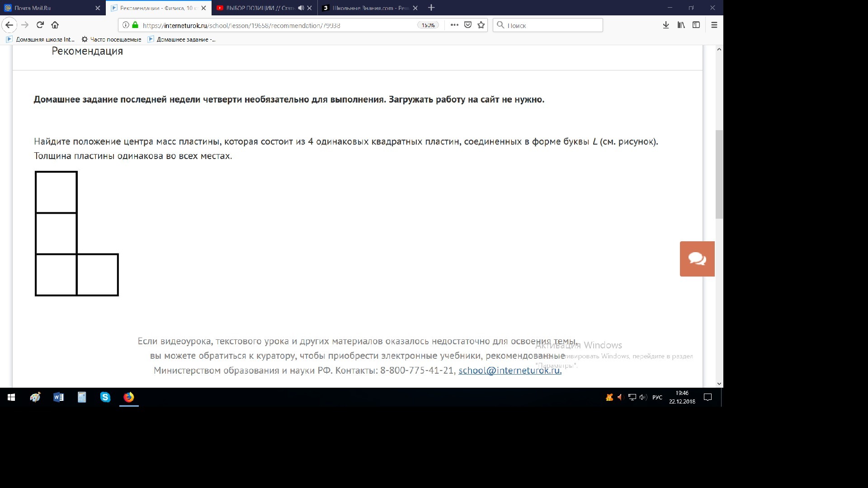Open page actions three-dots menu
Viewport: 868px width, 488px height.
[454, 25]
